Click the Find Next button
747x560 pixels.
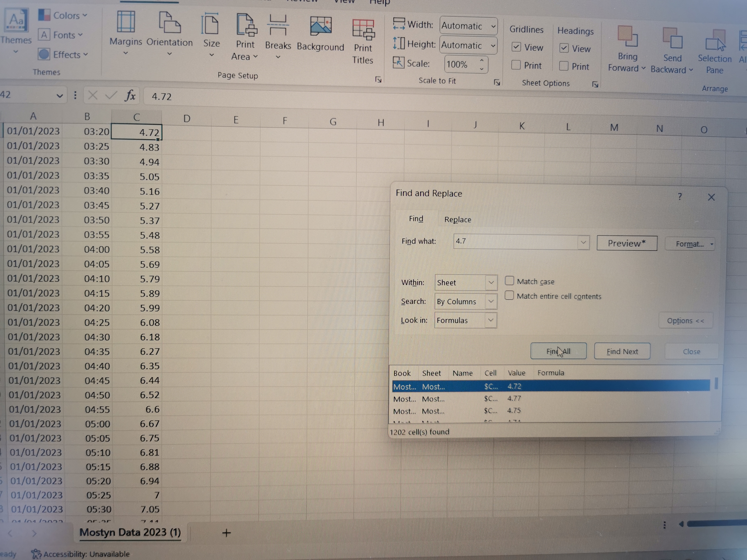pos(622,351)
